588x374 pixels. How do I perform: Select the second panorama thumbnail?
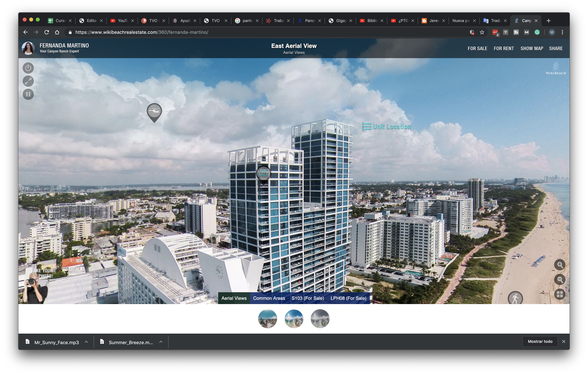click(294, 319)
